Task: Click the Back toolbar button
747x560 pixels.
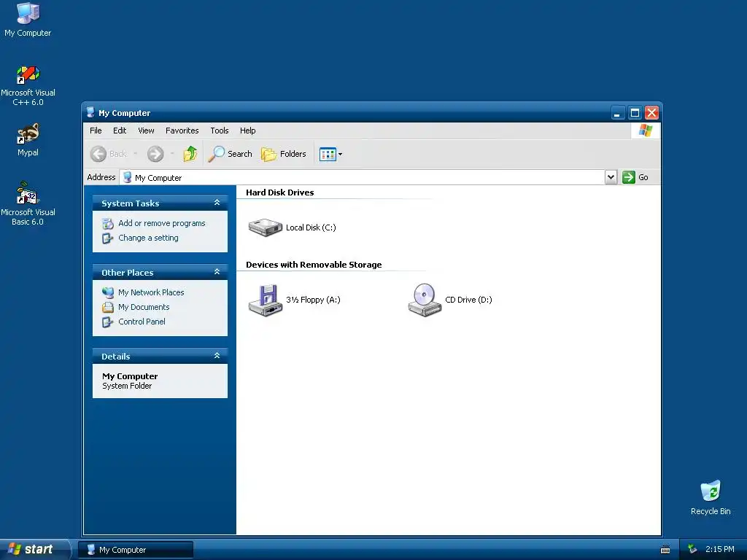Action: 109,154
